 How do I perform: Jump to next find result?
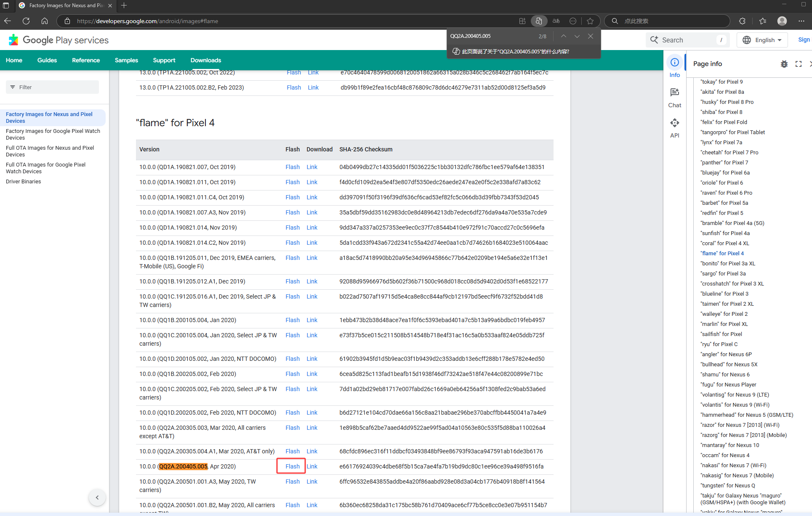pos(577,36)
